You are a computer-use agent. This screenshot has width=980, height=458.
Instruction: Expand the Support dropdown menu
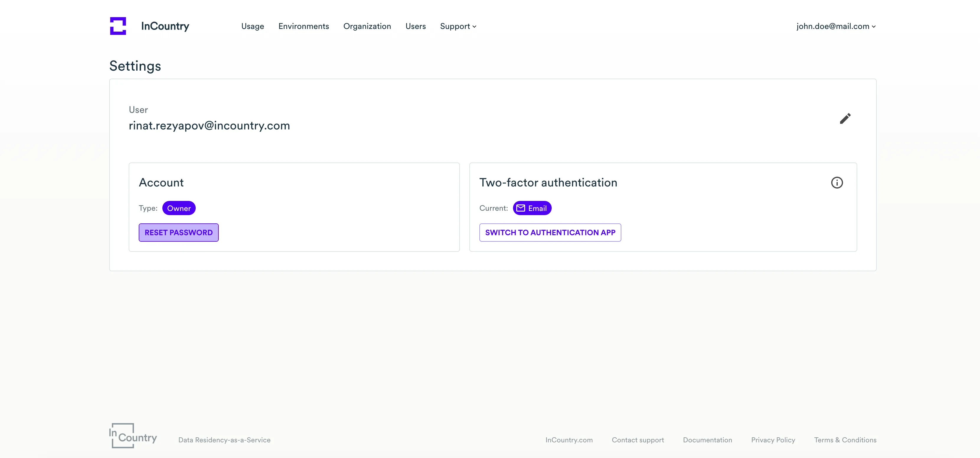pyautogui.click(x=458, y=26)
